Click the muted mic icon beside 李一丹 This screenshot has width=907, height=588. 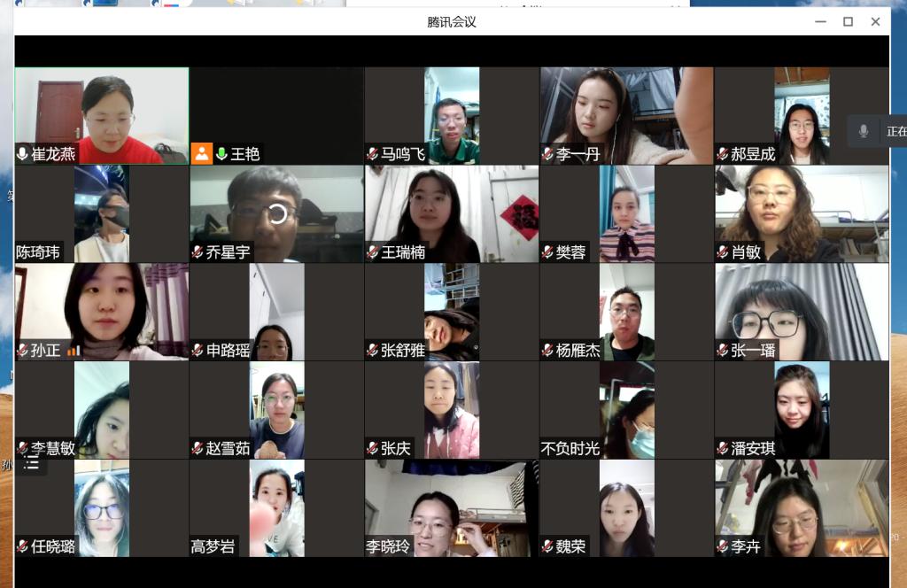point(547,155)
